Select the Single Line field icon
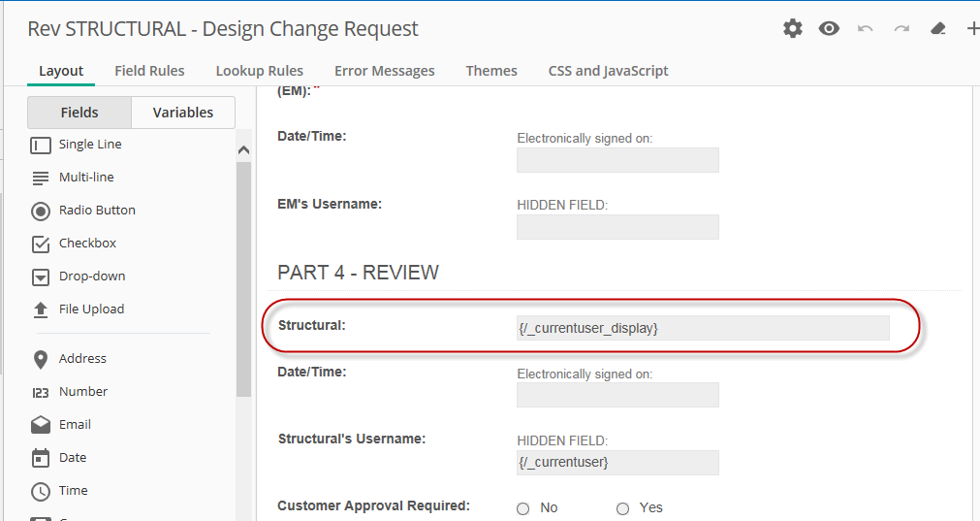 41,146
